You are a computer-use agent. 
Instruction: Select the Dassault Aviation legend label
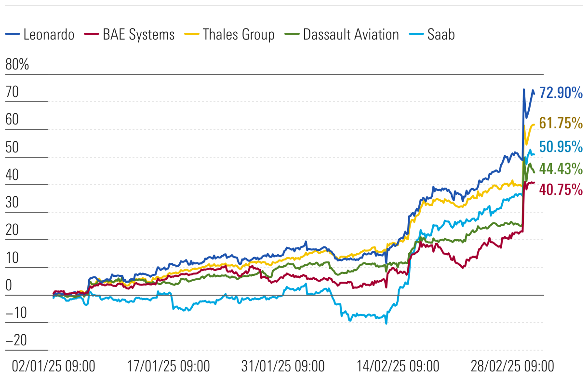point(350,35)
